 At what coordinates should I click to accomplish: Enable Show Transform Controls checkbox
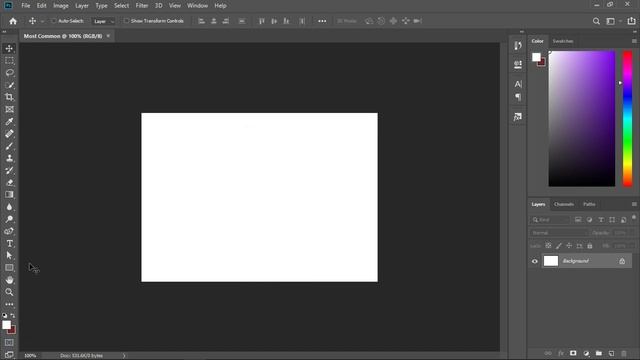coord(126,21)
